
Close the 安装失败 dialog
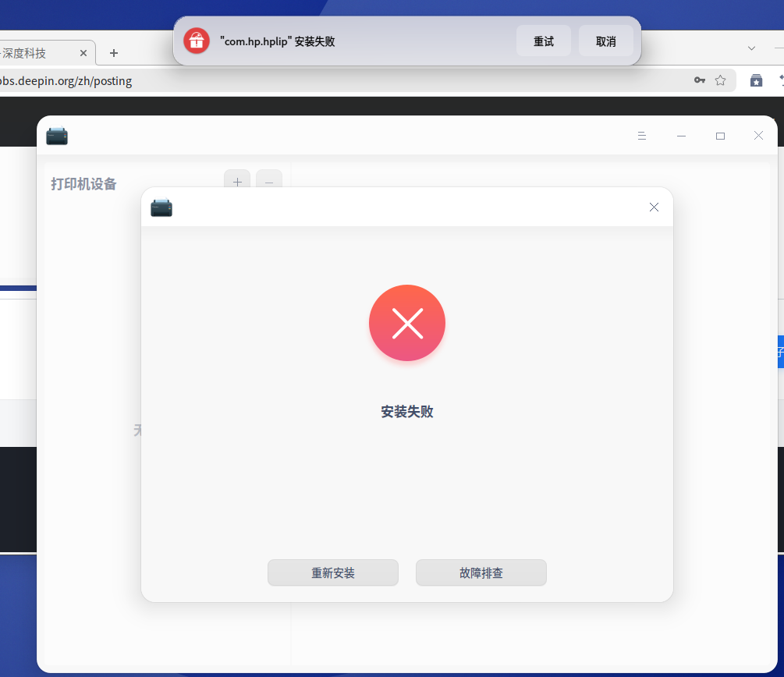click(x=654, y=207)
